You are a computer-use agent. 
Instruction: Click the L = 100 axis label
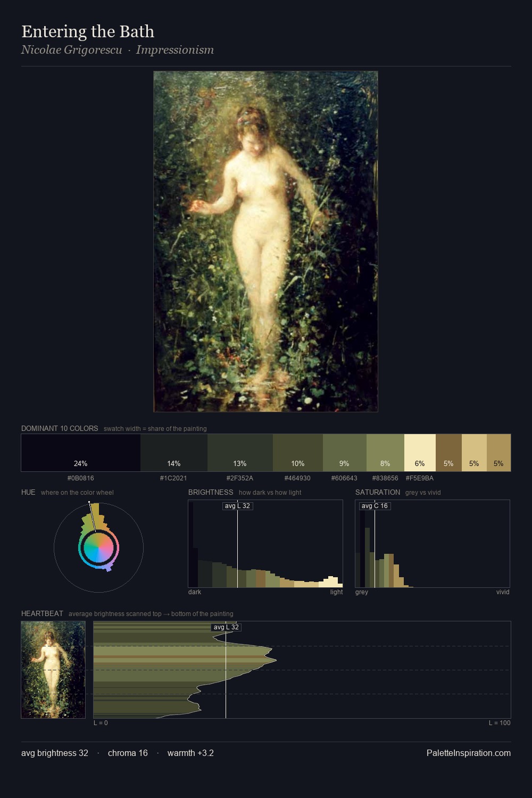pos(500,723)
